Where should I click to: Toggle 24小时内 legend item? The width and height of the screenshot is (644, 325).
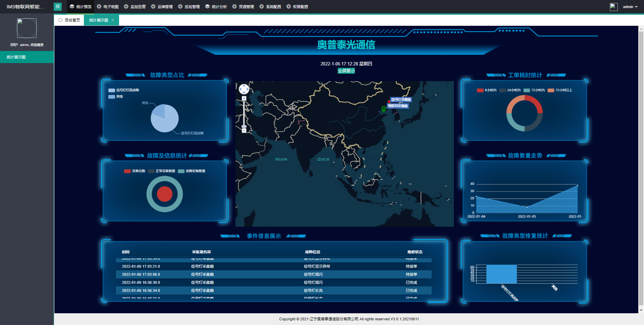(x=510, y=90)
